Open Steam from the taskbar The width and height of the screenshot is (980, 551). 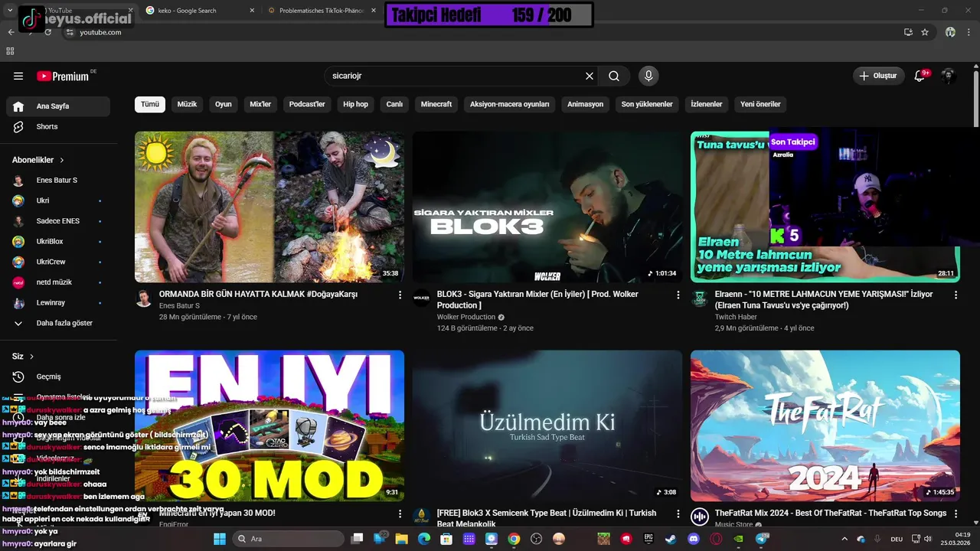pyautogui.click(x=671, y=539)
